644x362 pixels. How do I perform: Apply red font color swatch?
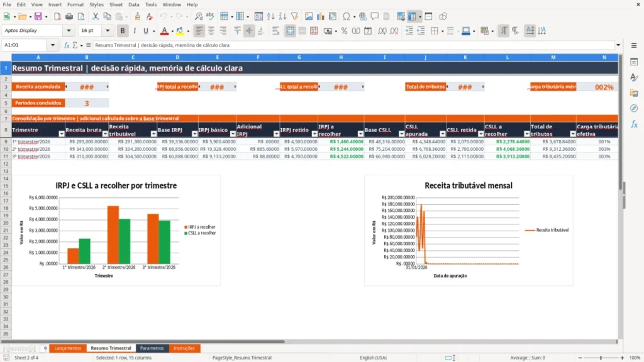164,31
